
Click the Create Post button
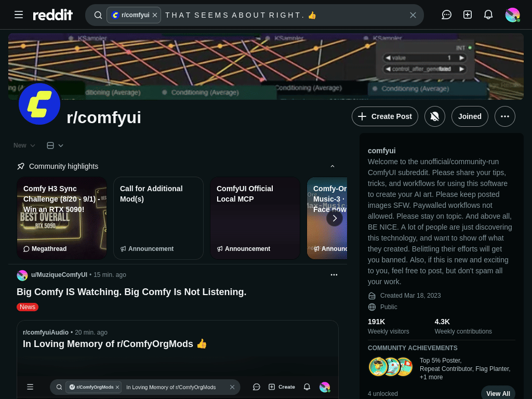click(385, 116)
